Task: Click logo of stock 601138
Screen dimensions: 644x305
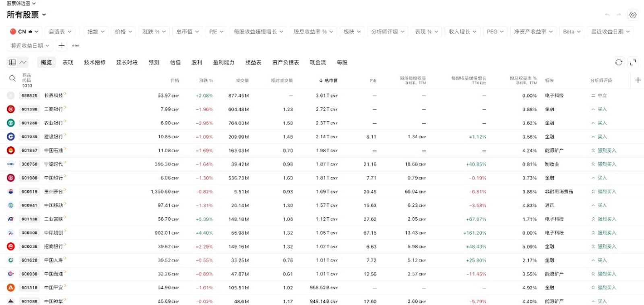Action: 11,219
